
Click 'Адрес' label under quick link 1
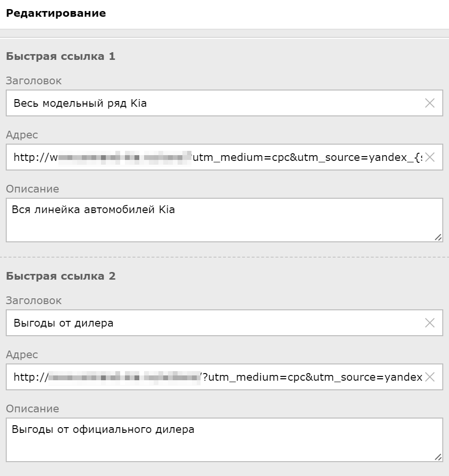click(22, 135)
